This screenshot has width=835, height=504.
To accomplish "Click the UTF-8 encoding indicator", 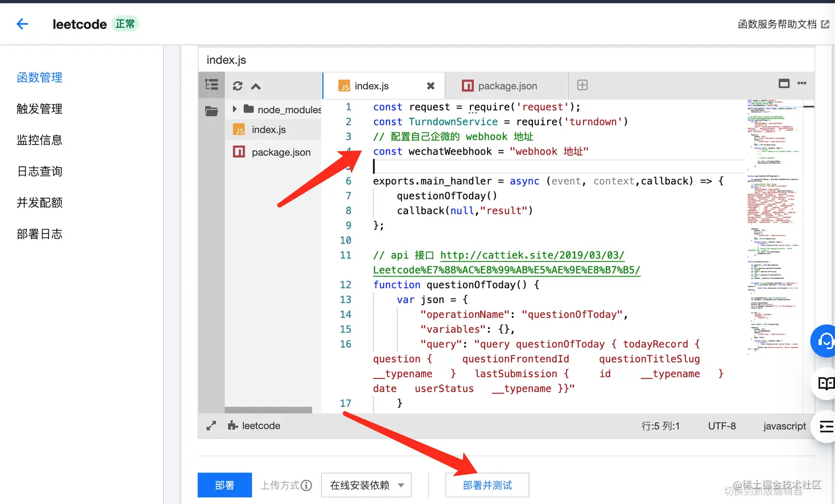I will (x=722, y=426).
